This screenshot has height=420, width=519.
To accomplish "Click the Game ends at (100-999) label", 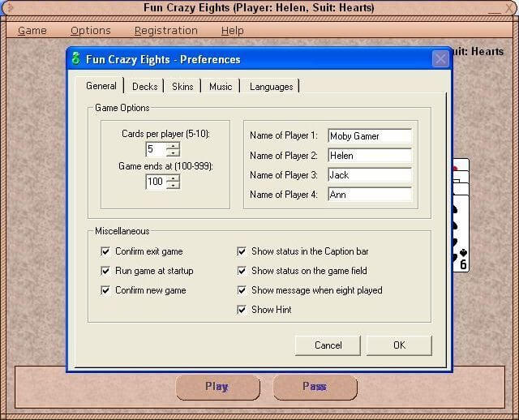I will pyautogui.click(x=165, y=166).
